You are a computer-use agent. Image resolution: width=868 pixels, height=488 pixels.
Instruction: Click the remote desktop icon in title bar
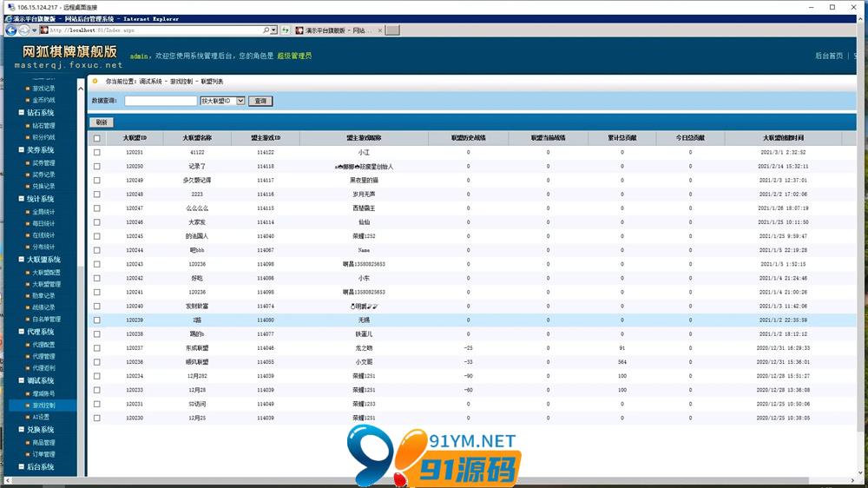[10, 7]
